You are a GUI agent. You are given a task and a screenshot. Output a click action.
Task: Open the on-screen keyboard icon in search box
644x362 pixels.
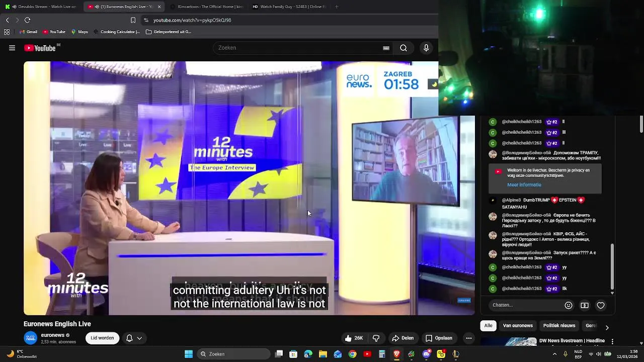[x=386, y=48]
